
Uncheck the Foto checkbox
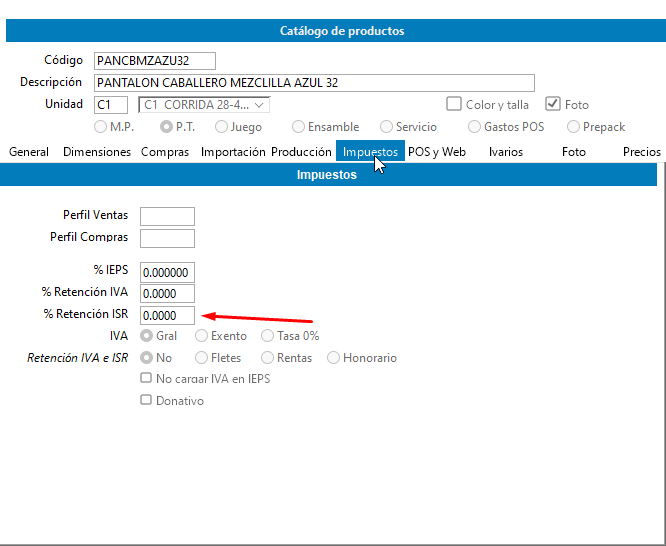553,104
